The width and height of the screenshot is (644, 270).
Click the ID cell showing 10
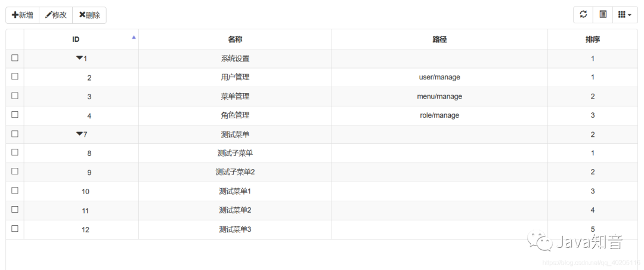click(81, 191)
